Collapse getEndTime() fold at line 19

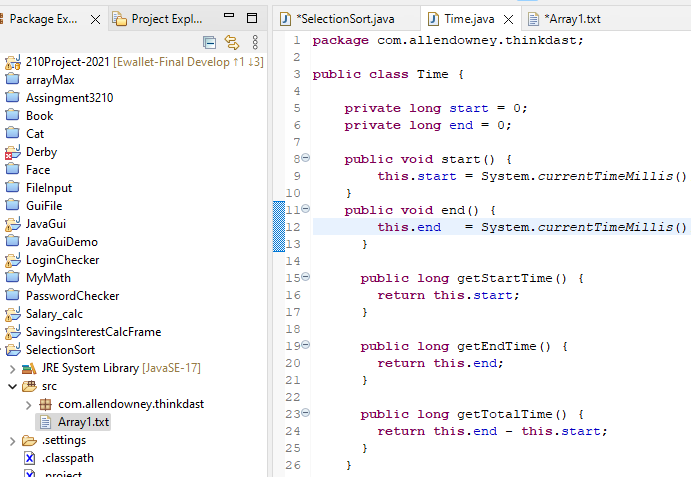click(305, 345)
